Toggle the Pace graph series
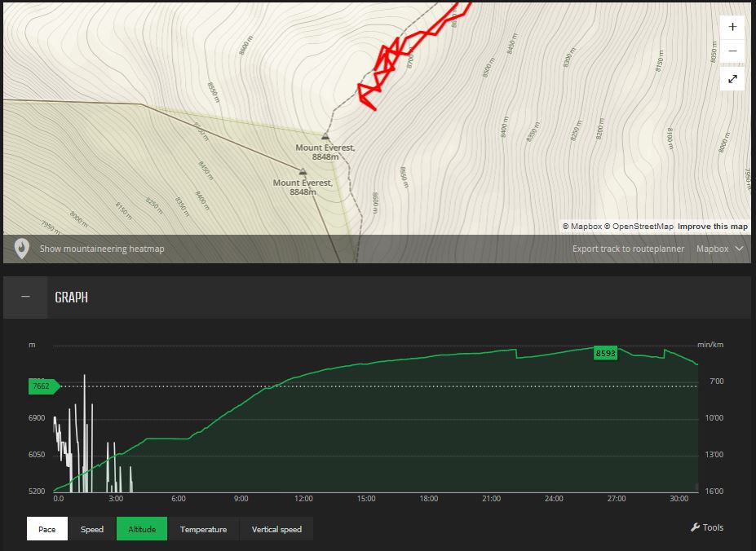 click(x=47, y=529)
